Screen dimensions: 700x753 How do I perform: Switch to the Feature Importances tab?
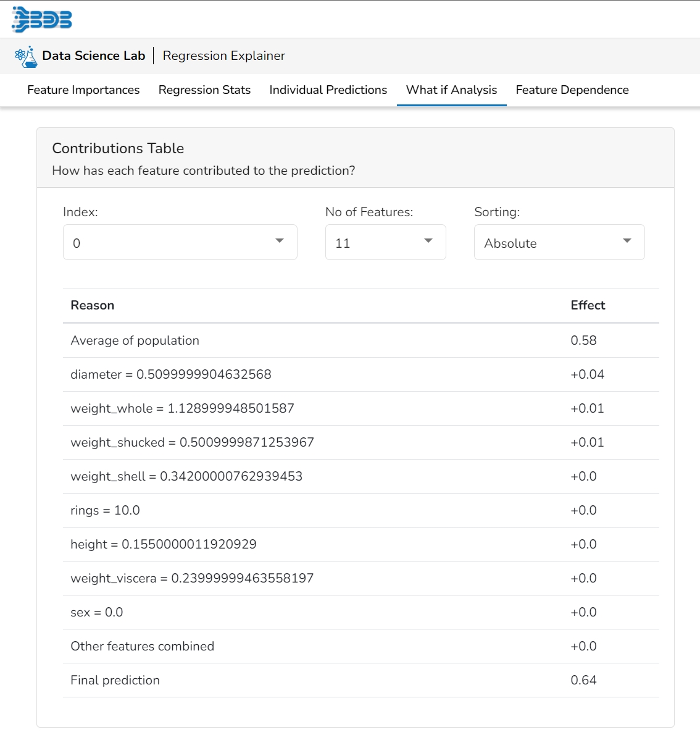pos(83,90)
